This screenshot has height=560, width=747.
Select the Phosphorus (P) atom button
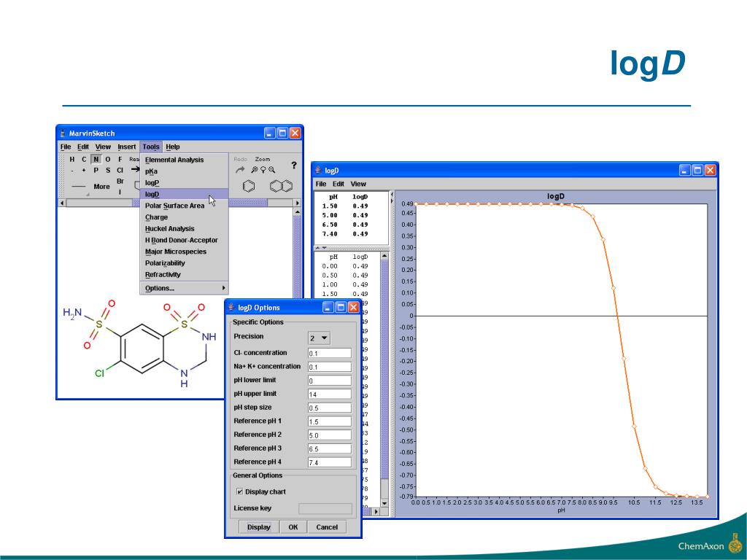(x=96, y=170)
